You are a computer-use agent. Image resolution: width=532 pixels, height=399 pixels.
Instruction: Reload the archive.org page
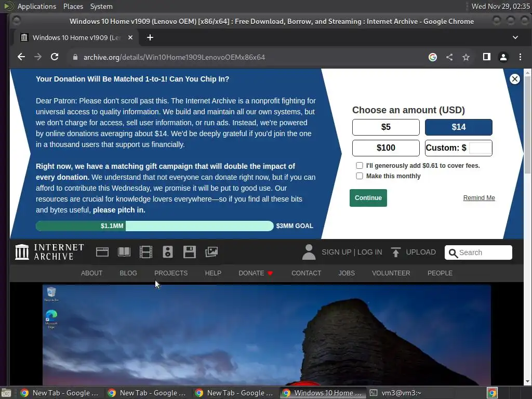point(54,57)
